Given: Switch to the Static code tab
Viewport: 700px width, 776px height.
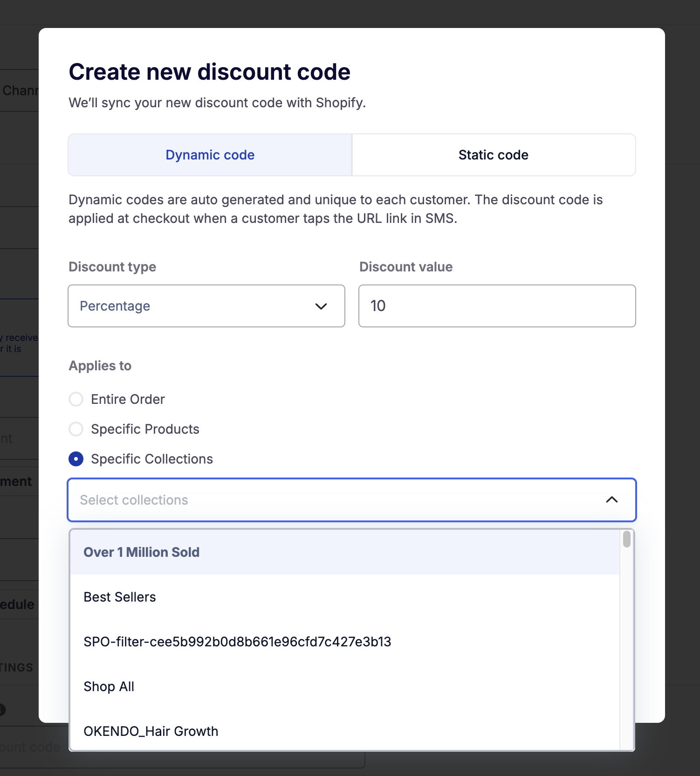Looking at the screenshot, I should point(494,155).
